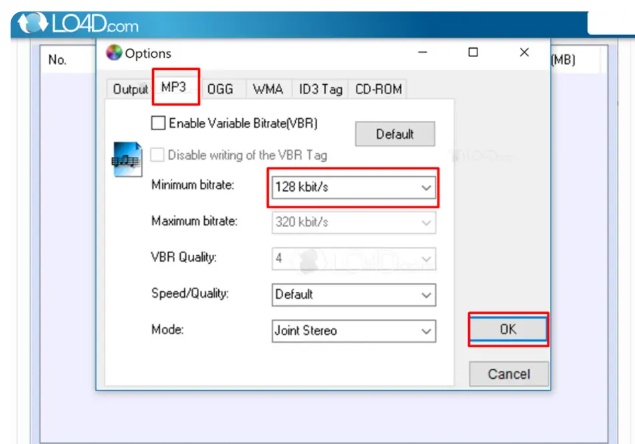Screen dimensions: 635x444
Task: Open the Minimum bitrate dropdown
Action: coord(353,187)
